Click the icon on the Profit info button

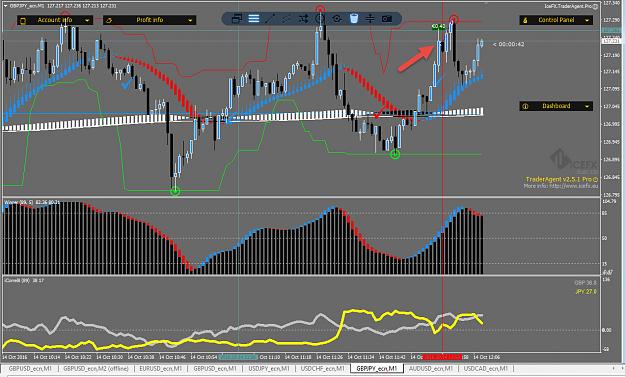pos(109,20)
